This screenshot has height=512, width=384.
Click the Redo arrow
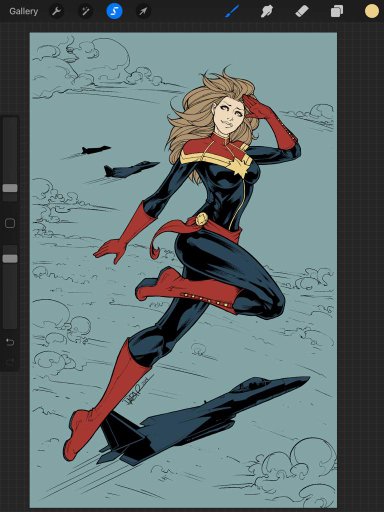10,362
